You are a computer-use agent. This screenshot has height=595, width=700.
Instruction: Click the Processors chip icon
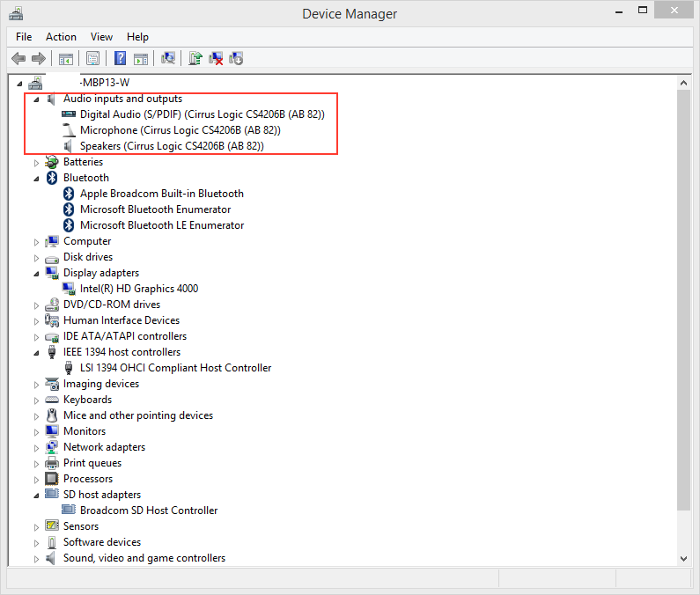pyautogui.click(x=52, y=479)
